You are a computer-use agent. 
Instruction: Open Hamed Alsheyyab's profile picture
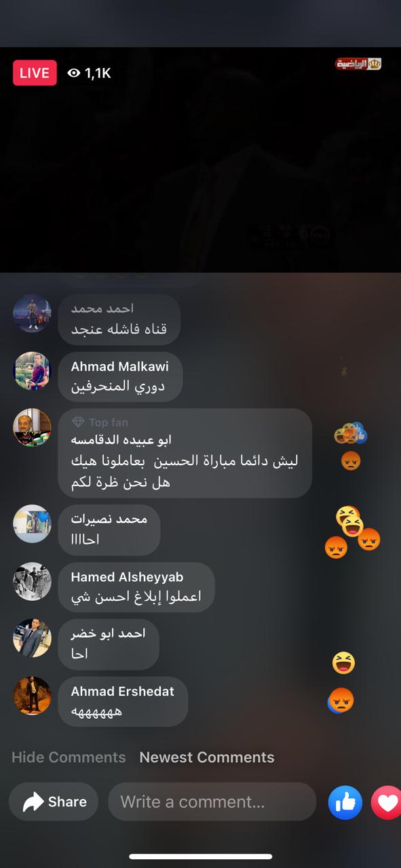tap(32, 581)
